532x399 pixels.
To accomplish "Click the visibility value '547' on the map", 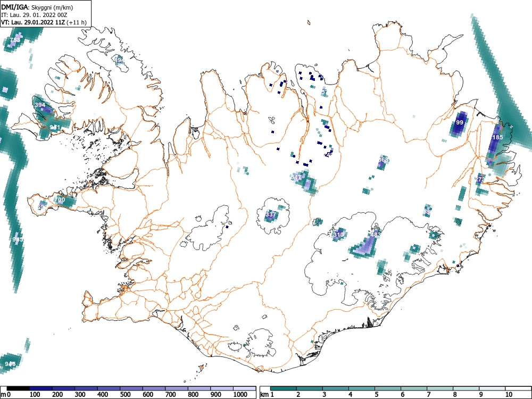I will tap(296, 178).
